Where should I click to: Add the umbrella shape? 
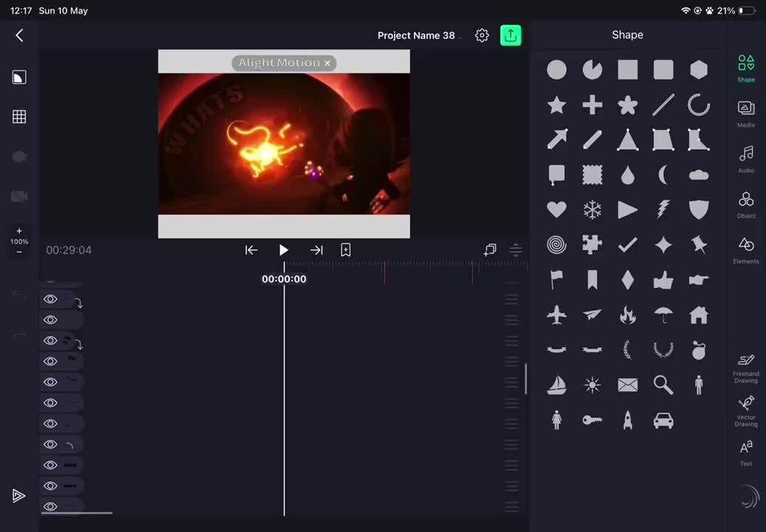pyautogui.click(x=663, y=315)
